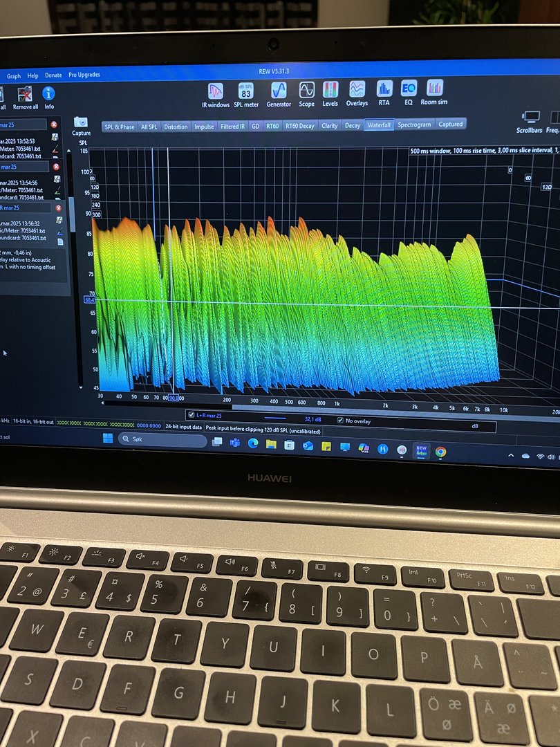Open notes icon of 13:56:32 measurement
This screenshot has width=560, height=747.
tap(59, 220)
